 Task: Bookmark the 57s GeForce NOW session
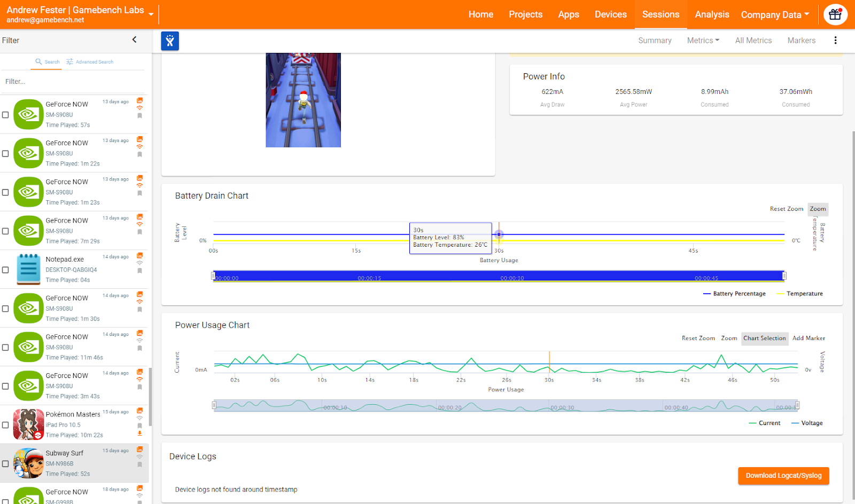pos(139,115)
